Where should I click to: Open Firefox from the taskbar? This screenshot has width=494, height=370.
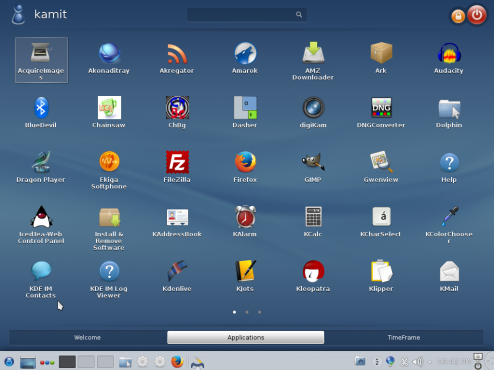(177, 362)
